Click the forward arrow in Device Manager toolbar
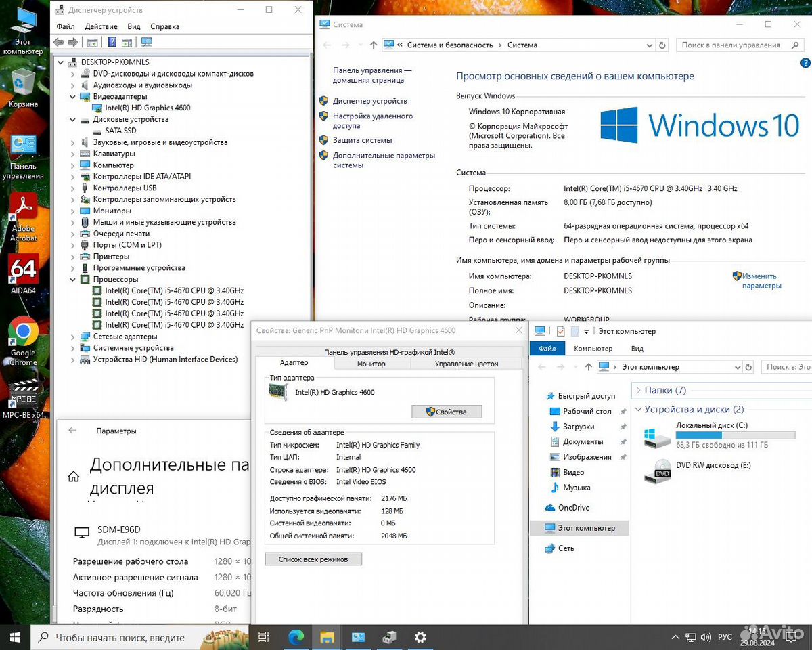This screenshot has height=650, width=812. (73, 42)
